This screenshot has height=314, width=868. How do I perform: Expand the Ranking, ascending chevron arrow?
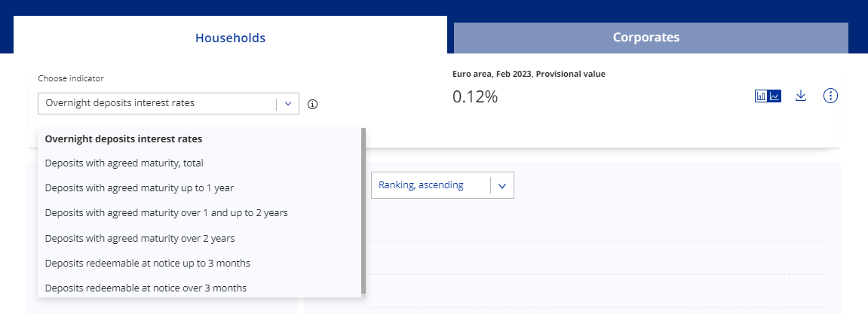pos(501,185)
